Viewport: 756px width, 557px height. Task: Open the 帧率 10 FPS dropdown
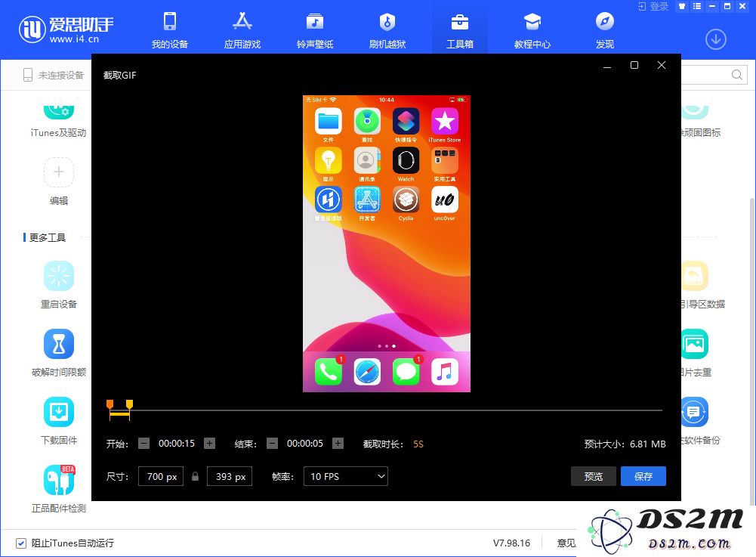pyautogui.click(x=346, y=476)
